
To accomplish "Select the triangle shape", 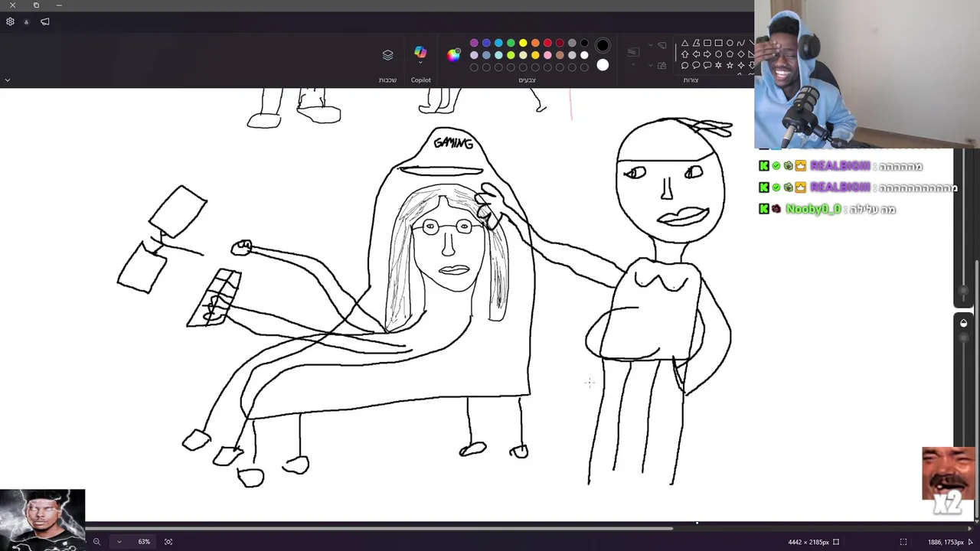I will [x=684, y=43].
